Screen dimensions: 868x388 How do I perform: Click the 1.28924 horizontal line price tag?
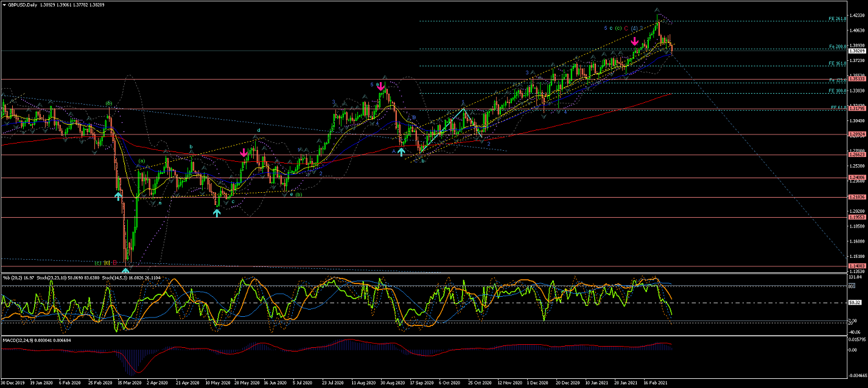point(857,134)
